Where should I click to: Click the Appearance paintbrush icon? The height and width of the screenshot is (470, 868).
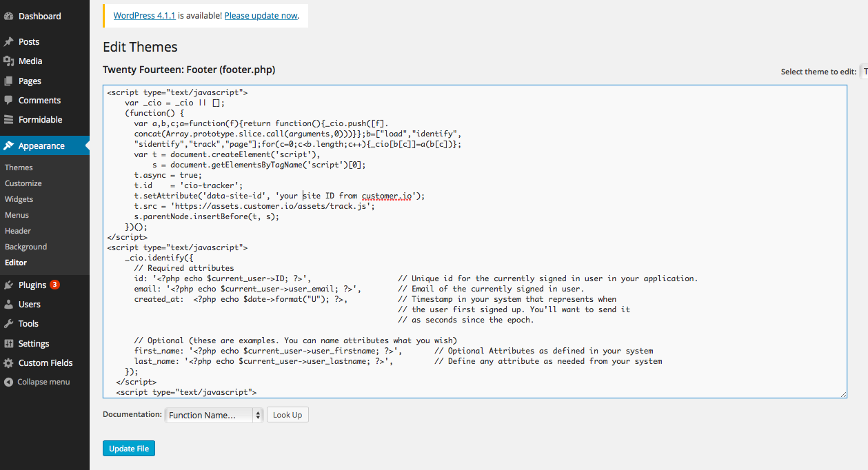click(x=9, y=145)
